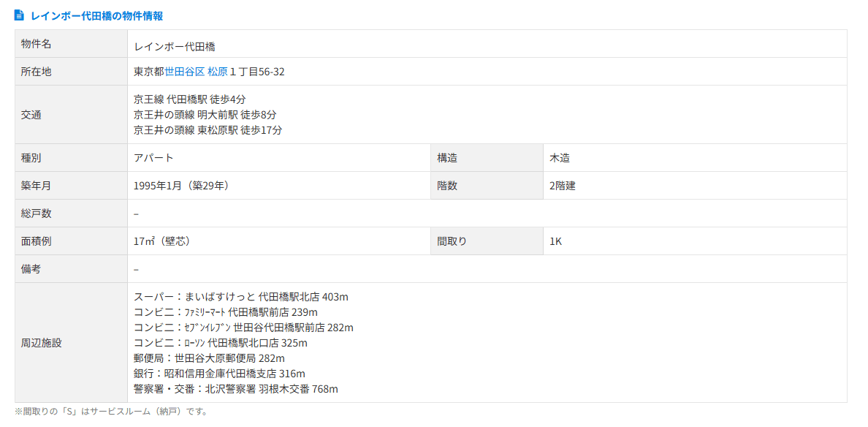This screenshot has height=427, width=868.
Task: Click the 明大前駅 徒歩8分 access line
Action: point(205,115)
